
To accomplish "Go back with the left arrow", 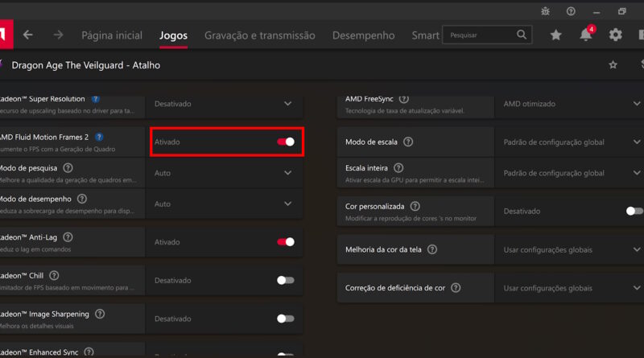I will point(27,35).
